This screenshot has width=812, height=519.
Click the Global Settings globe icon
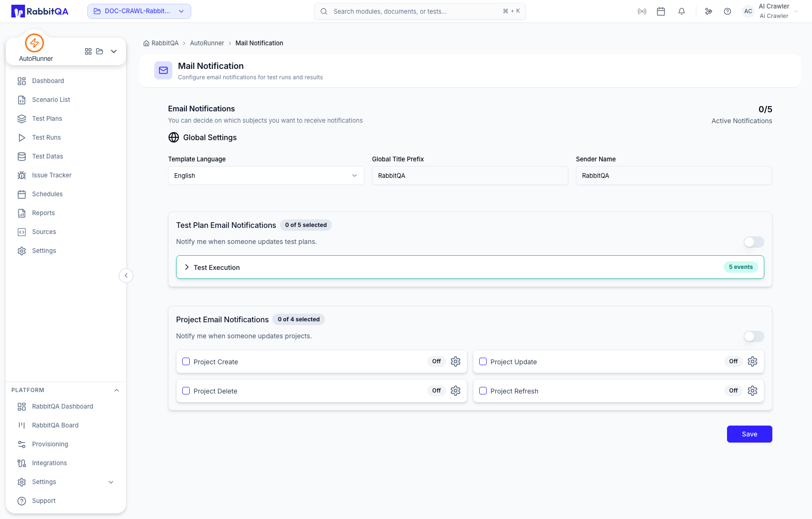[174, 137]
